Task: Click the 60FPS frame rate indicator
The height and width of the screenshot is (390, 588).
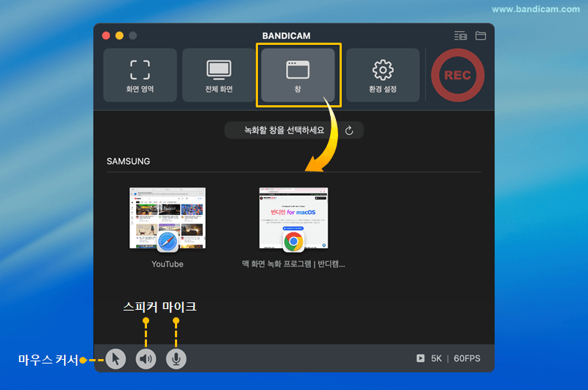Action: pos(467,358)
